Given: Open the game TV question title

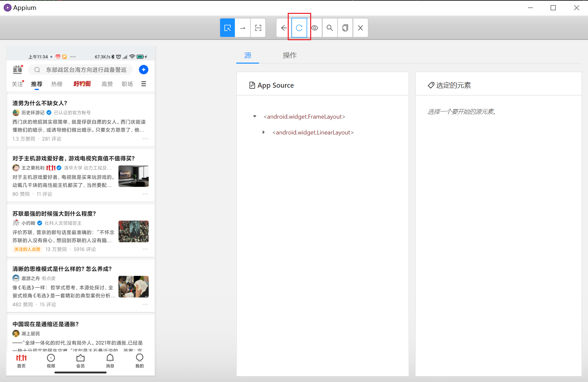Looking at the screenshot, I should [x=74, y=159].
